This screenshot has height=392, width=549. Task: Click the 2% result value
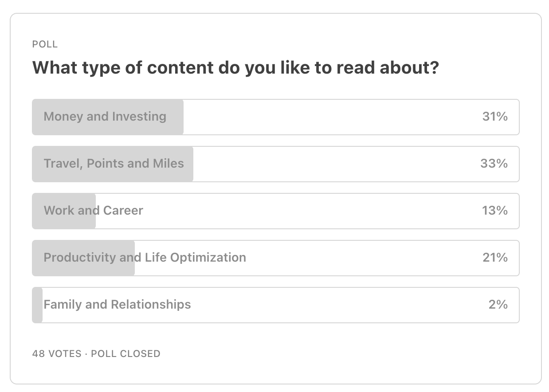498,305
